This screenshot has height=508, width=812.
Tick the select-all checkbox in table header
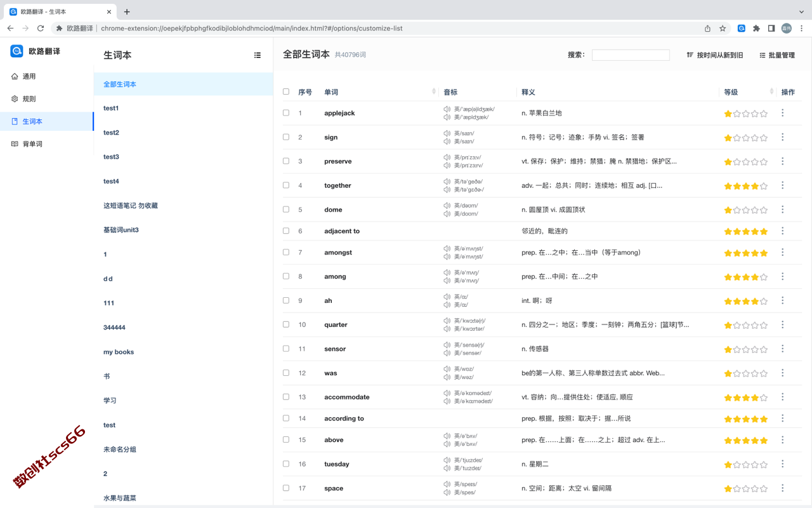[286, 91]
